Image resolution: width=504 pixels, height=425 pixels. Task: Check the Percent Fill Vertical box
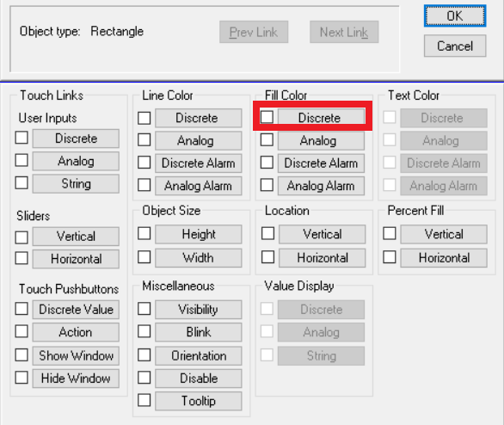click(390, 233)
